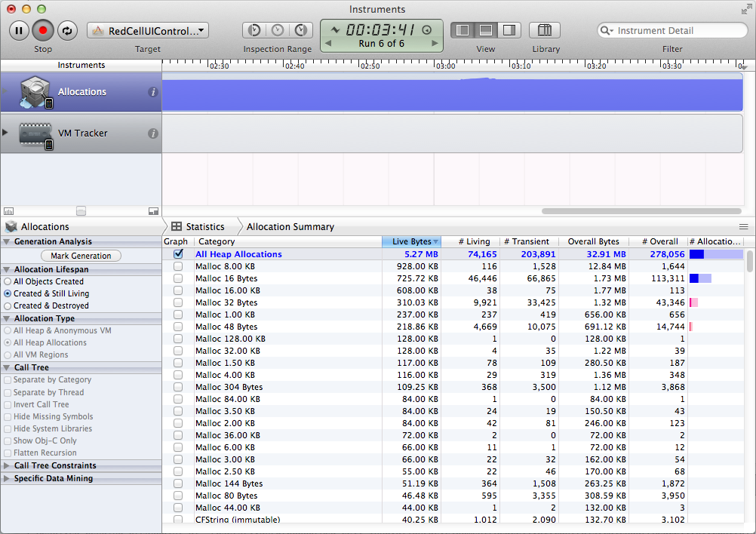Toggle the bottom detail pane view button

(486, 30)
